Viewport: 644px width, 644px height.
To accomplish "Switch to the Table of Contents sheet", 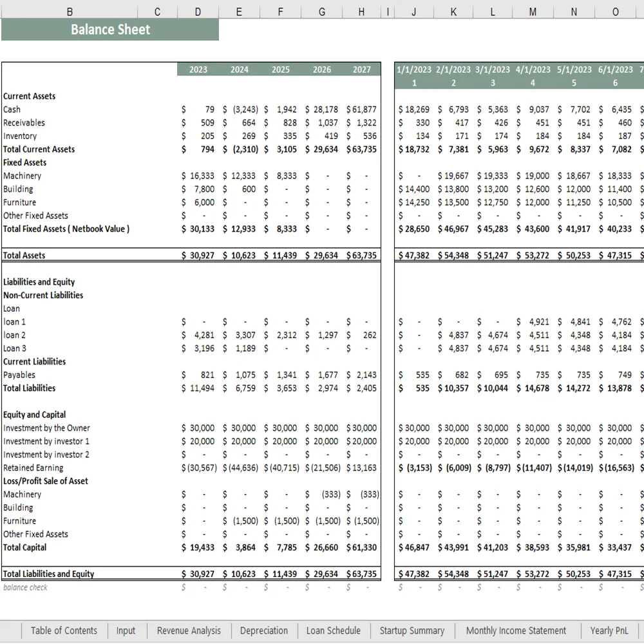I will tap(64, 630).
